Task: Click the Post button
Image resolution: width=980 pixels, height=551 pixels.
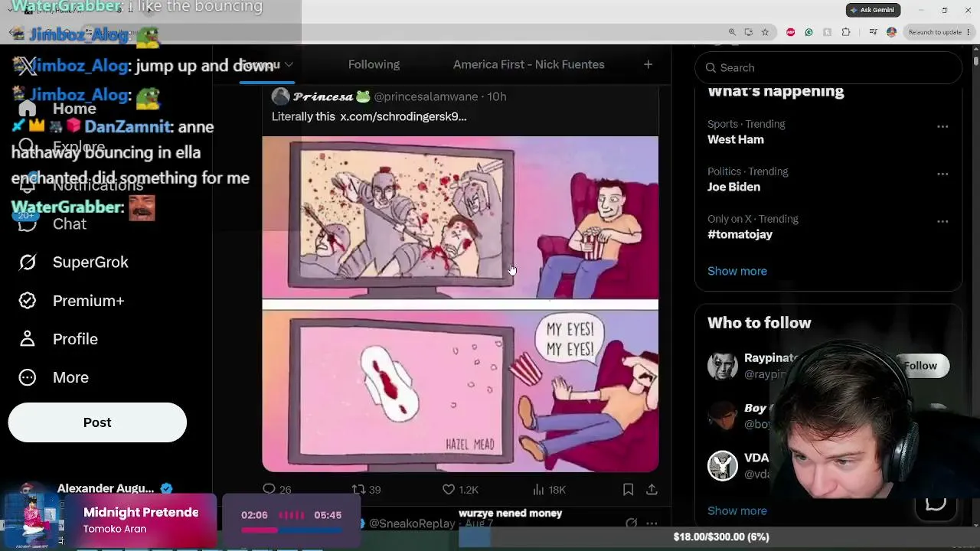Action: point(97,422)
